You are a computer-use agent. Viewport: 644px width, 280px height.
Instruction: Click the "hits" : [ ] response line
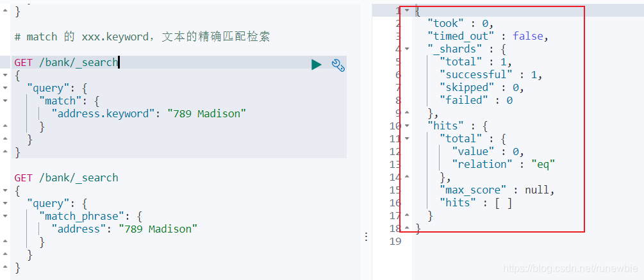tap(476, 202)
